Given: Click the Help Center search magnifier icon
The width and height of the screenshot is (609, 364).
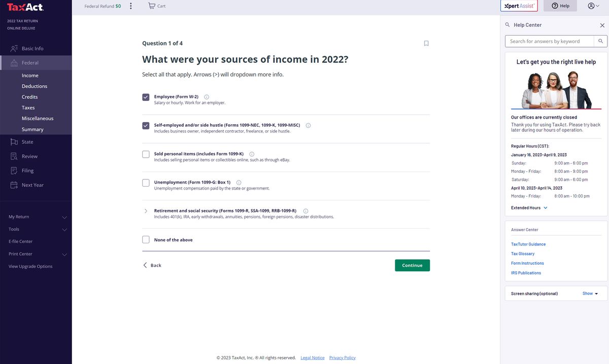Looking at the screenshot, I should (600, 41).
